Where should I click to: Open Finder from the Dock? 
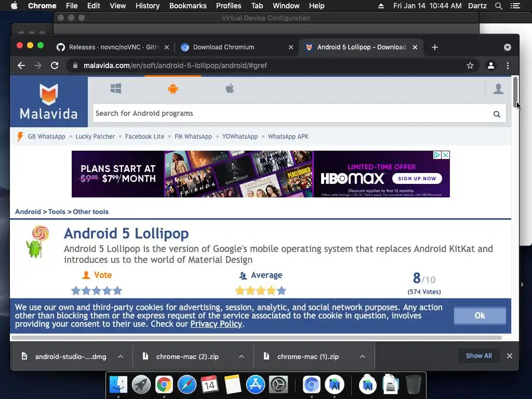[118, 385]
